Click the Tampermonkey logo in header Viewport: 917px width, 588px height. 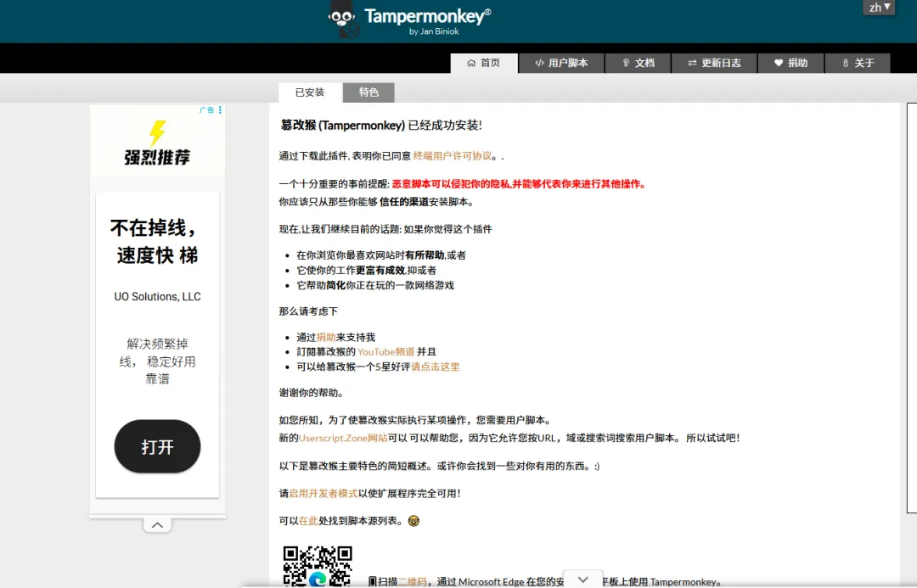tap(409, 20)
